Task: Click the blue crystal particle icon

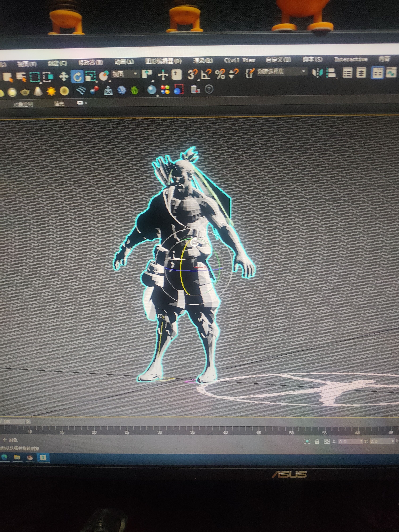Action: 121,90
